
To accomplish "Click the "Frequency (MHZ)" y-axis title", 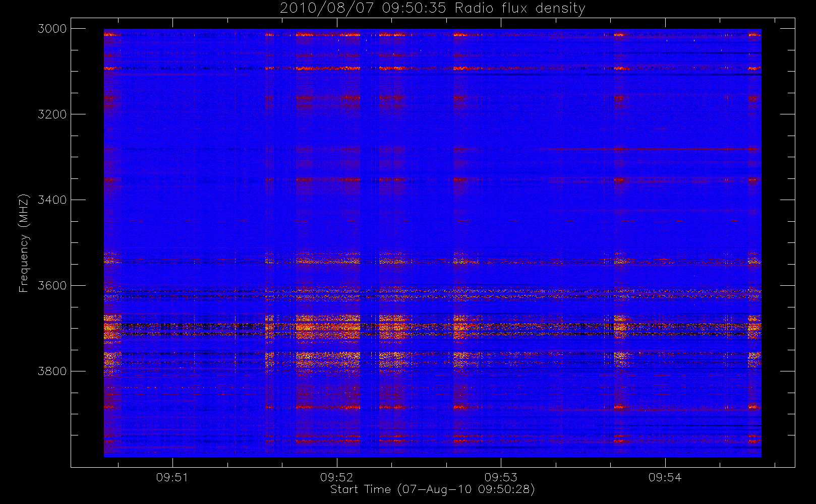I will click(x=23, y=243).
